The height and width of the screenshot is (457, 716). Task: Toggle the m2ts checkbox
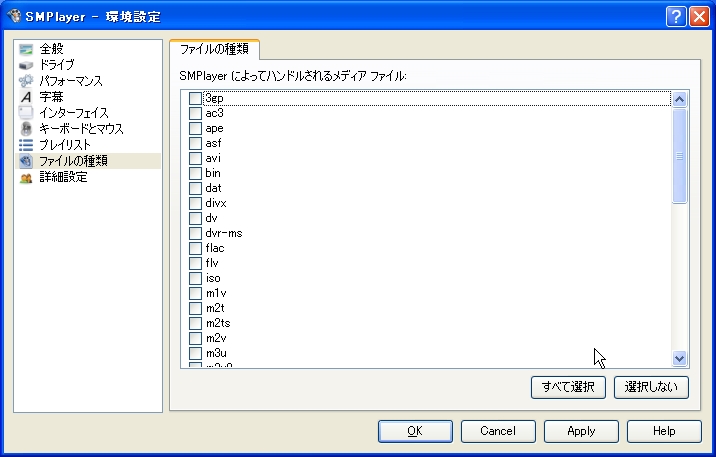[195, 323]
